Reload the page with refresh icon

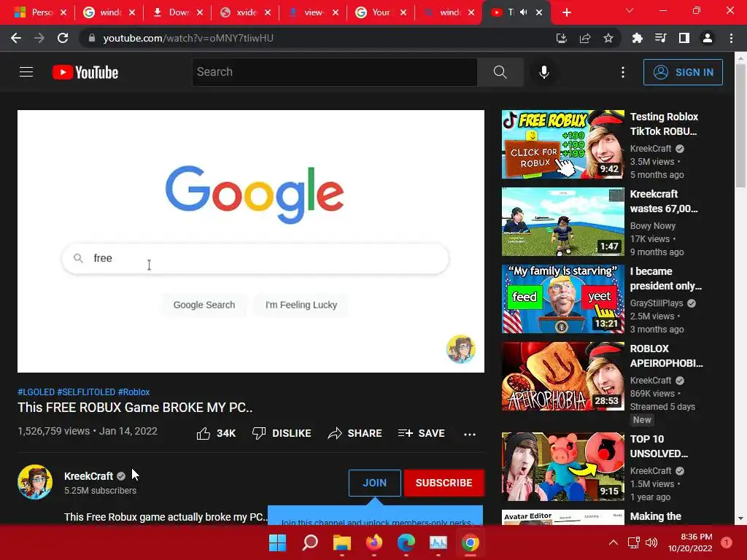[x=63, y=38]
